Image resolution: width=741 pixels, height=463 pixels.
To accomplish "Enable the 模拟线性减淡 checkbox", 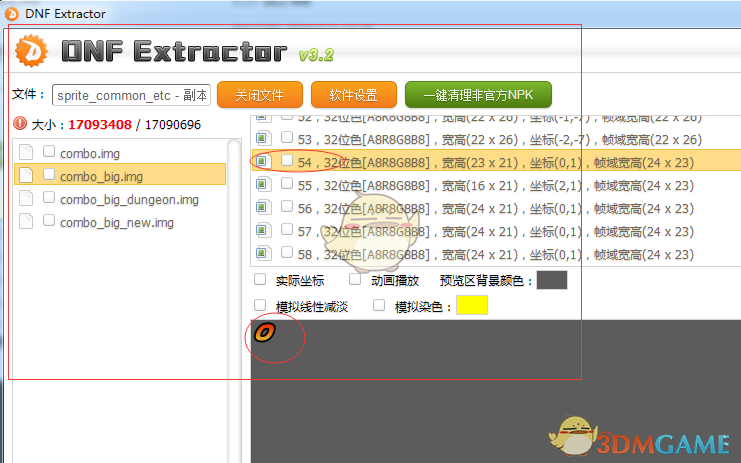I will 260,305.
